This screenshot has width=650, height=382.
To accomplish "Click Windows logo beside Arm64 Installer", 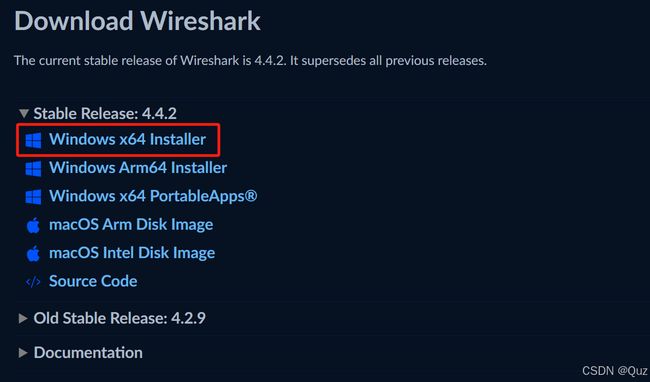I will pos(33,169).
